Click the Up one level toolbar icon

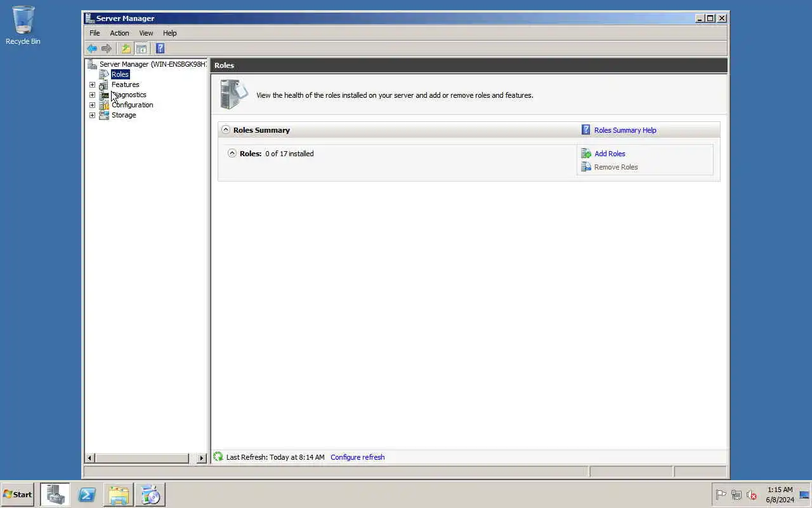[x=126, y=48]
